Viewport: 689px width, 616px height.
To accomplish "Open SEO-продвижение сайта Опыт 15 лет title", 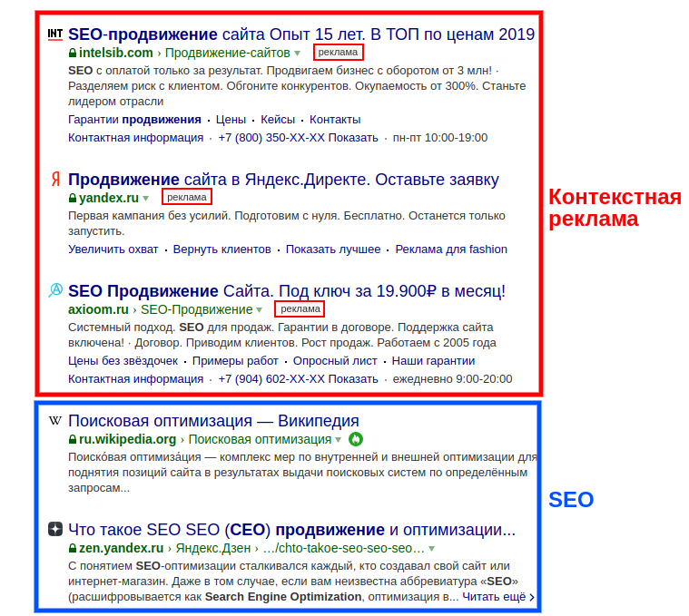I will (x=301, y=34).
